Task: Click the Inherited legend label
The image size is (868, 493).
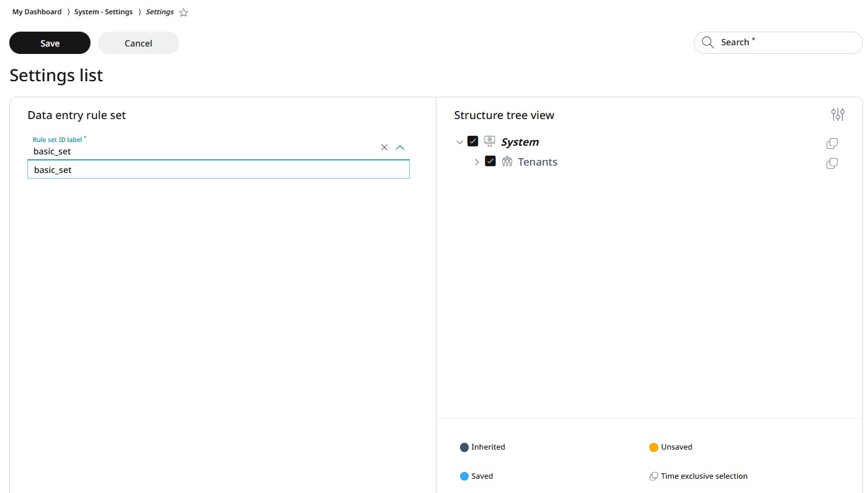Action: pos(488,446)
